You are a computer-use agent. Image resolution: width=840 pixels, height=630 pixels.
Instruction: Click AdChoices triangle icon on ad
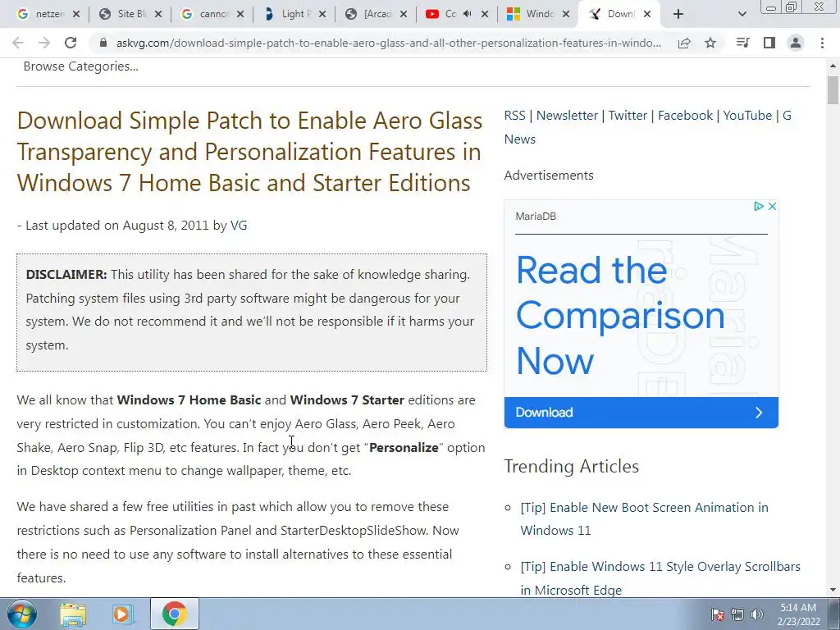pos(759,206)
